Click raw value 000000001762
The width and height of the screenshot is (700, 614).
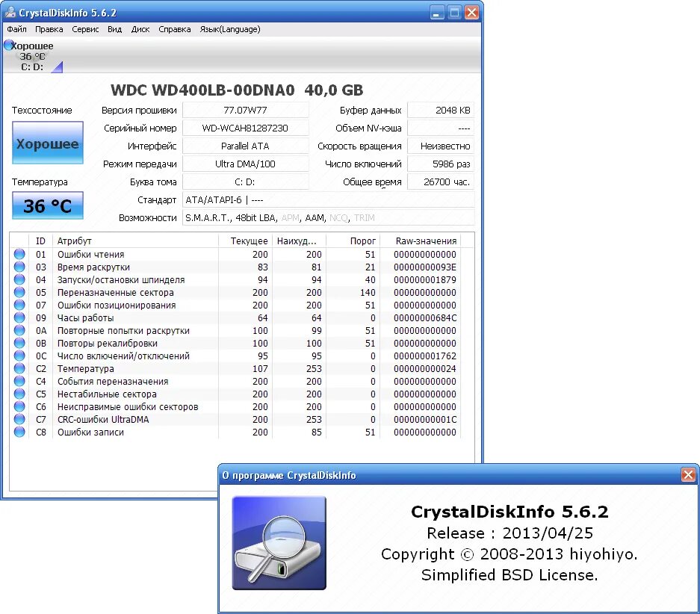coord(425,356)
